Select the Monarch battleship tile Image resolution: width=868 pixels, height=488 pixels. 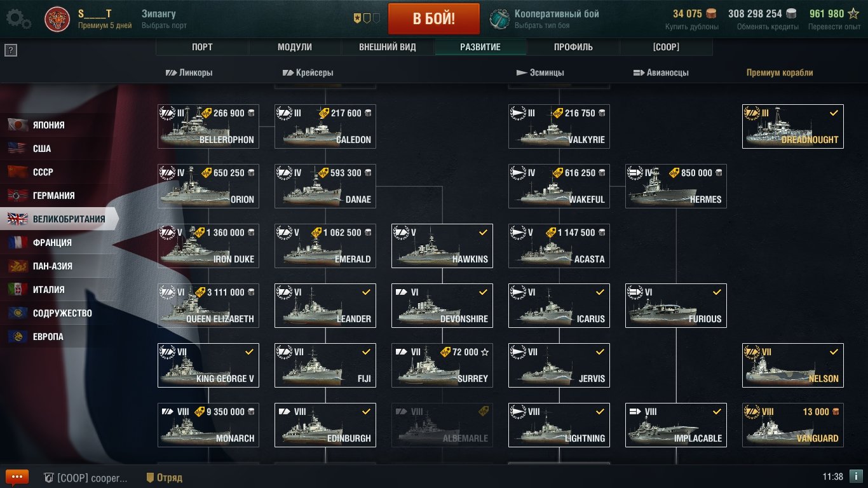208,425
